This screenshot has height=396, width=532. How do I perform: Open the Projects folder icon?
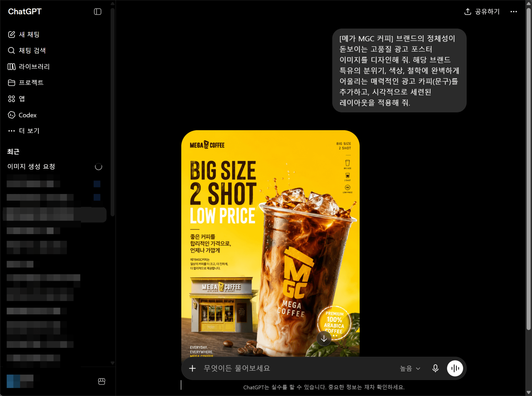point(11,83)
